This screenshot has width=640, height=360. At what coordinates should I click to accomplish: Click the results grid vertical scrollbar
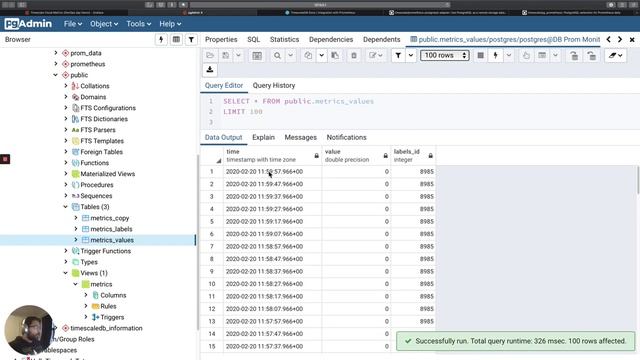pos(638,180)
